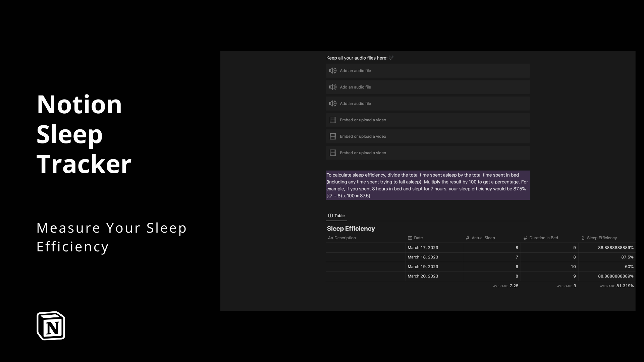Click Actual Sleep value 7 for March 18
The image size is (644, 362).
coord(492,257)
